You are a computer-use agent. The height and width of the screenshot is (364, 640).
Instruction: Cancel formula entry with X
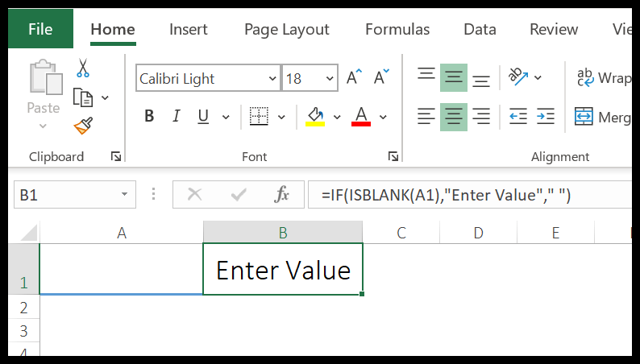(x=195, y=194)
